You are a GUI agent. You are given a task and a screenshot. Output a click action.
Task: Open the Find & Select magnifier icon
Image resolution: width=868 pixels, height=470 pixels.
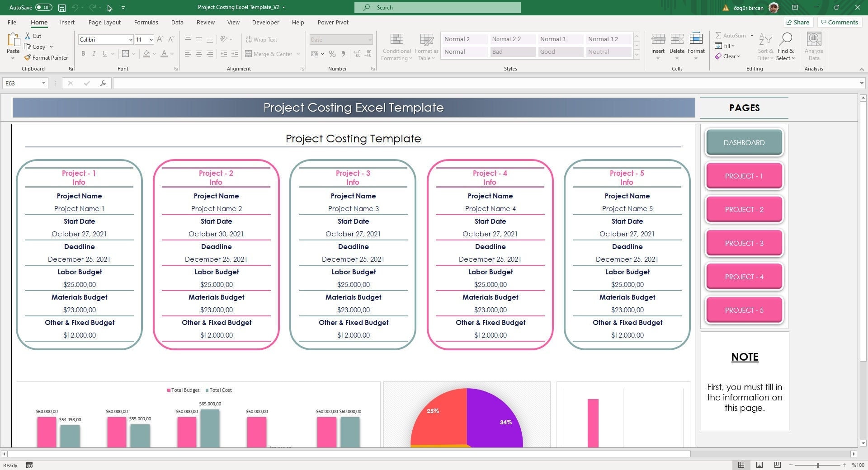click(x=786, y=39)
